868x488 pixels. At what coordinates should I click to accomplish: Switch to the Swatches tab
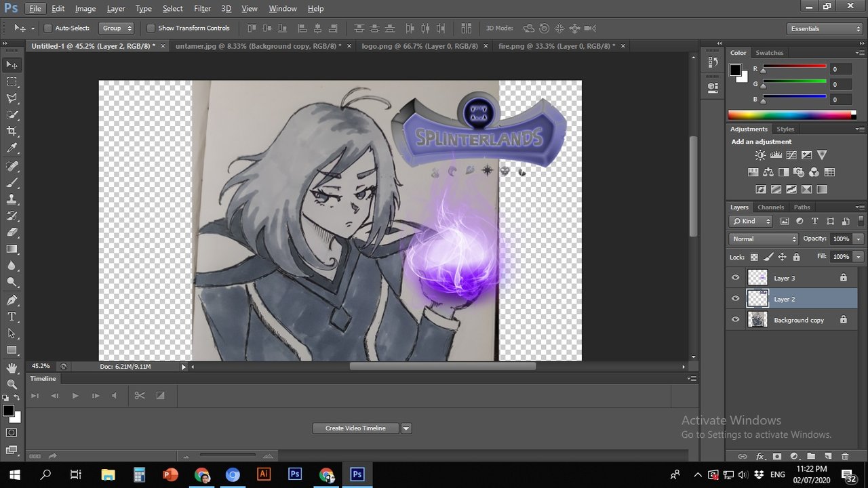point(769,53)
